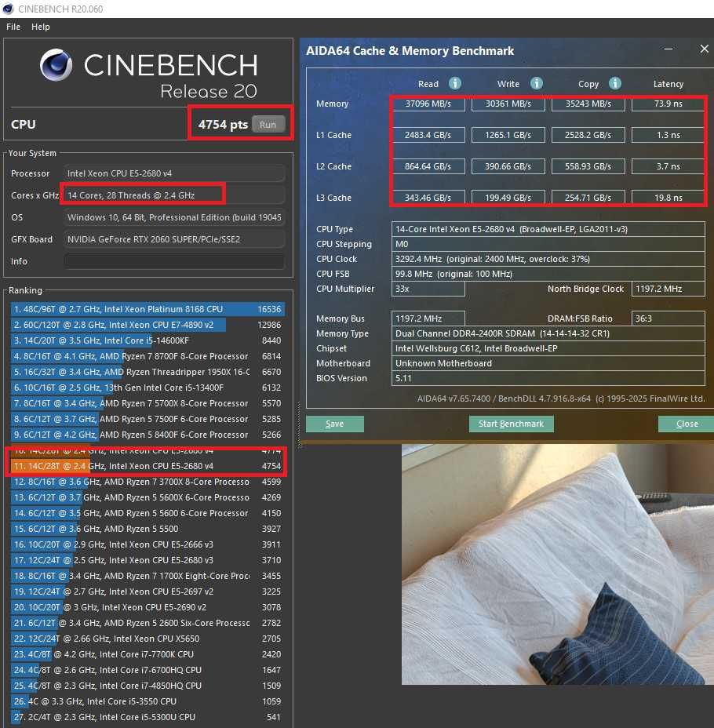Click the OS field showing Windows 10

174,217
